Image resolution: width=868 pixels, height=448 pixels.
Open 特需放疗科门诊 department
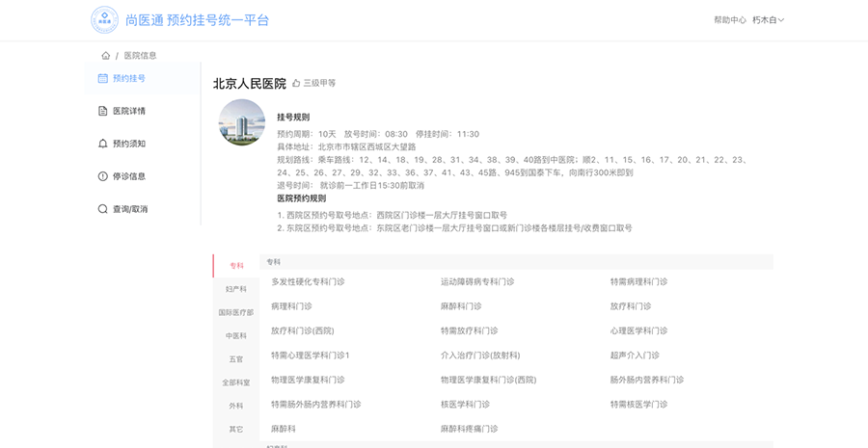point(470,330)
